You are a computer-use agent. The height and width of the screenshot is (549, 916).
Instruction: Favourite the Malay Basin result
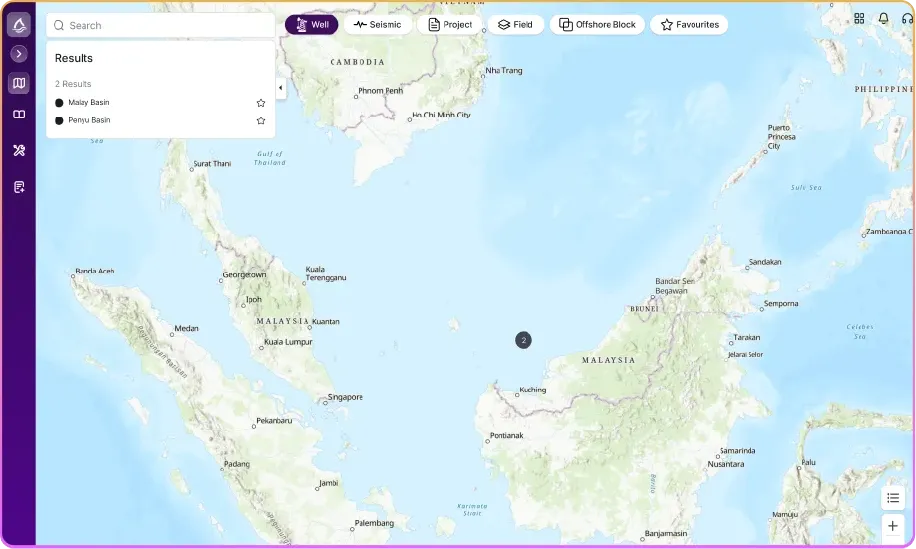(261, 103)
